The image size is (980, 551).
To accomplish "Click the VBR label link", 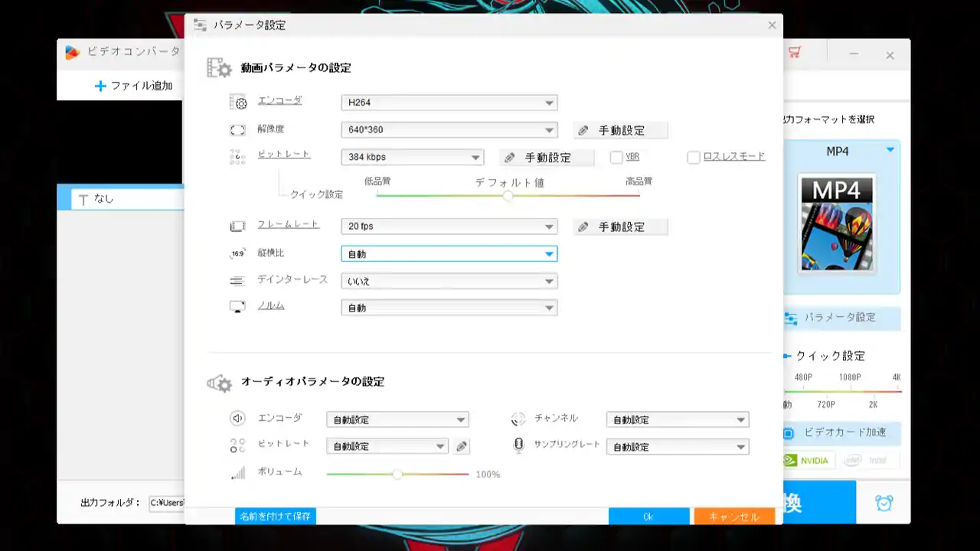I will (x=632, y=157).
